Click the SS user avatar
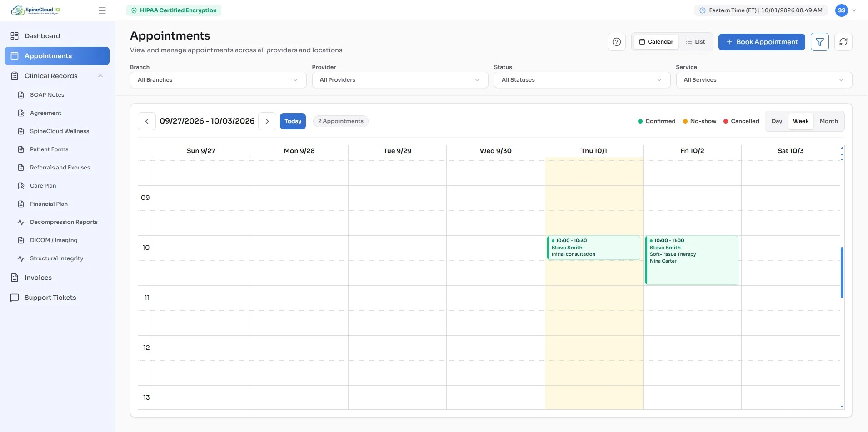868x432 pixels. 842,10
